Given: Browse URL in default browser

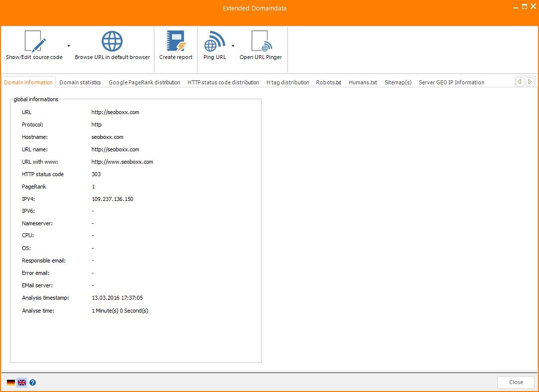Looking at the screenshot, I should point(112,45).
